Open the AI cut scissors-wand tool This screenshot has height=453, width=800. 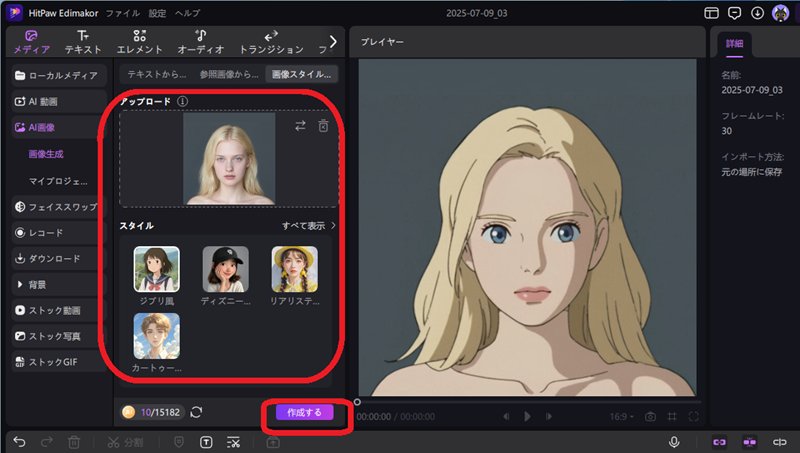click(233, 442)
